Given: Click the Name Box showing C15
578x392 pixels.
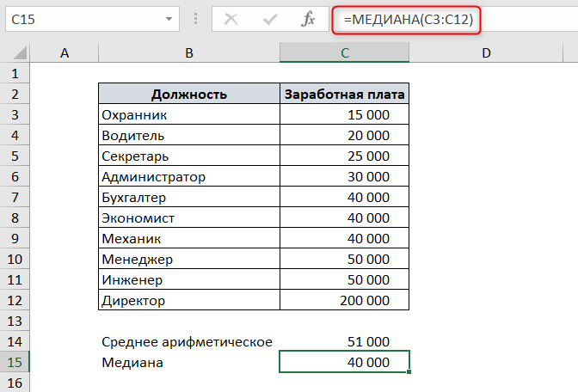Looking at the screenshot, I should [92, 19].
